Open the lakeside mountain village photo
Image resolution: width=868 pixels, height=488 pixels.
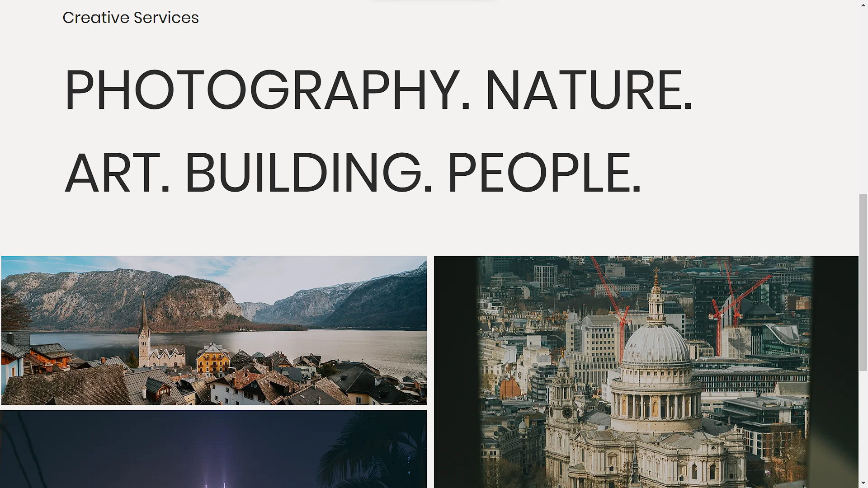click(x=214, y=330)
